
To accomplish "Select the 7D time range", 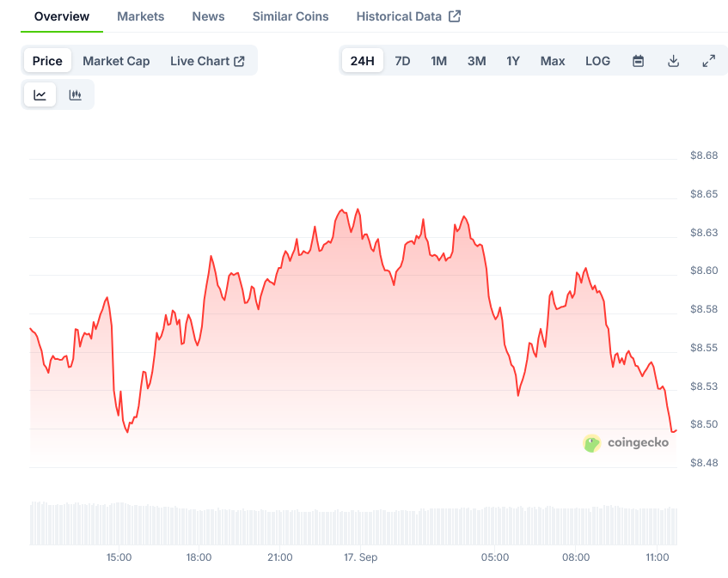I will coord(402,61).
